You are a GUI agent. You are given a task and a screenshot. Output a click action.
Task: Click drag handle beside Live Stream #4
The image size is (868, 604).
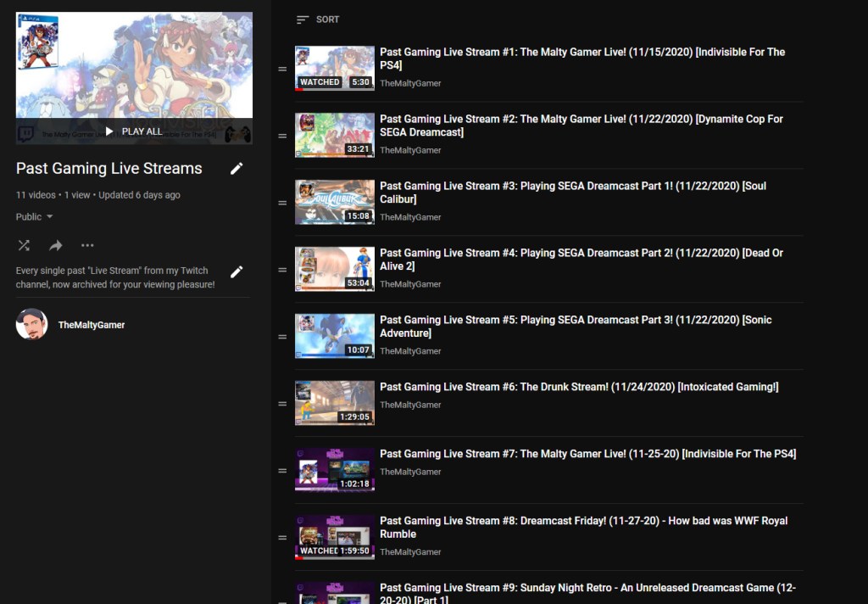pyautogui.click(x=282, y=270)
